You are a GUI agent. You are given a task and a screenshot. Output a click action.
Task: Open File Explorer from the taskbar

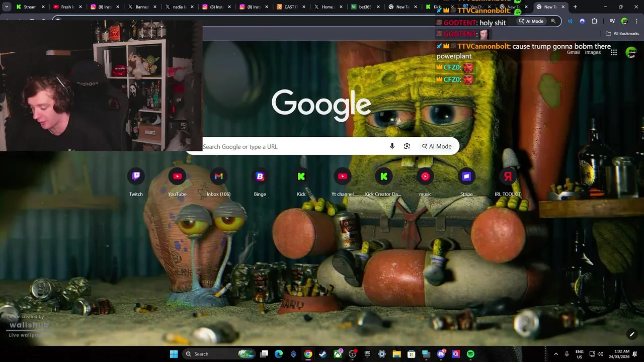(396, 354)
